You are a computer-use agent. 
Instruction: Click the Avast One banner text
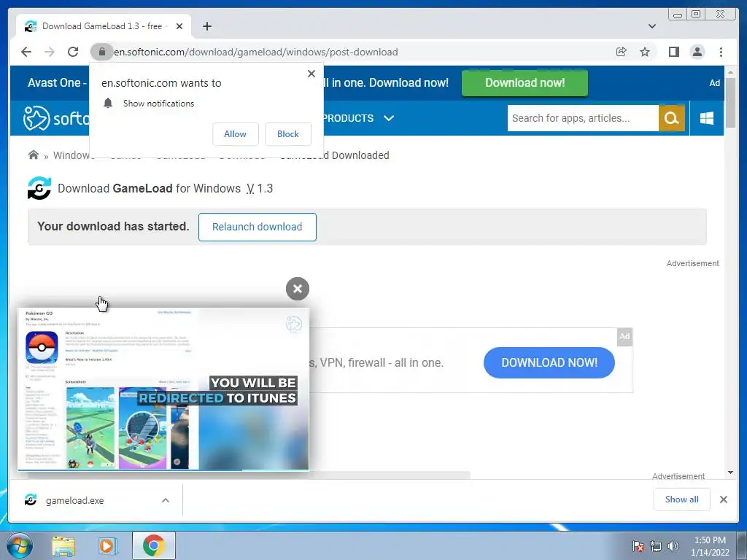click(57, 83)
